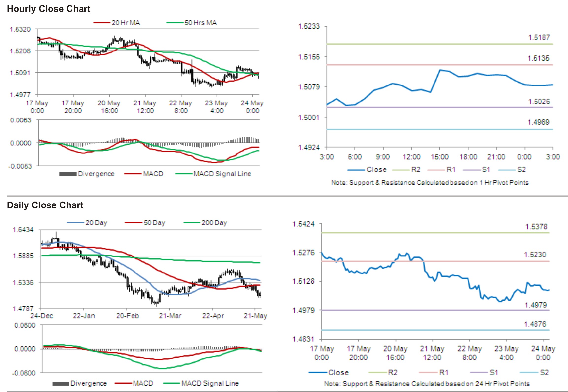Click the note about 1 Hr Pivot Points
568x392 pixels.
point(430,183)
